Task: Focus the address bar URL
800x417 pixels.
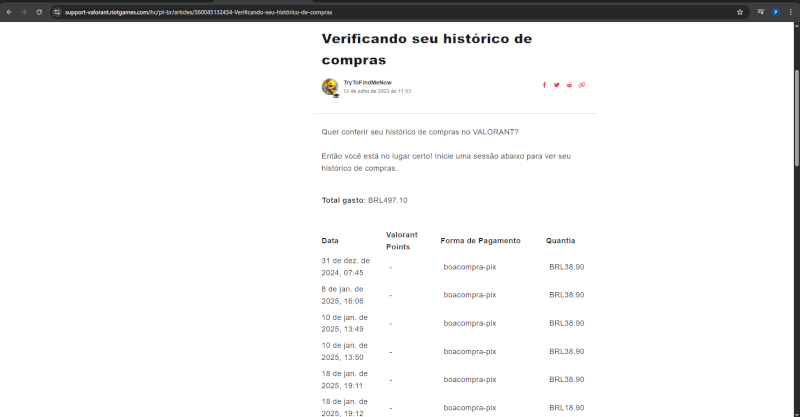Action: coord(198,12)
